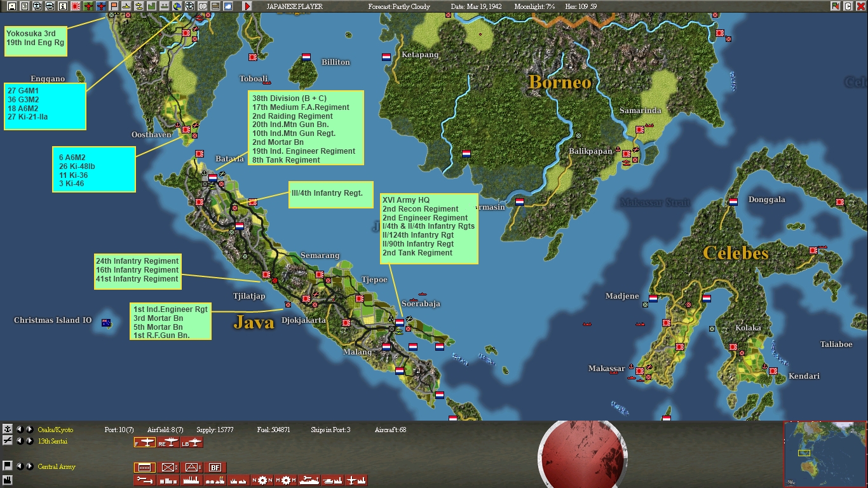Go to next HQ after Central Army

[x=29, y=466]
